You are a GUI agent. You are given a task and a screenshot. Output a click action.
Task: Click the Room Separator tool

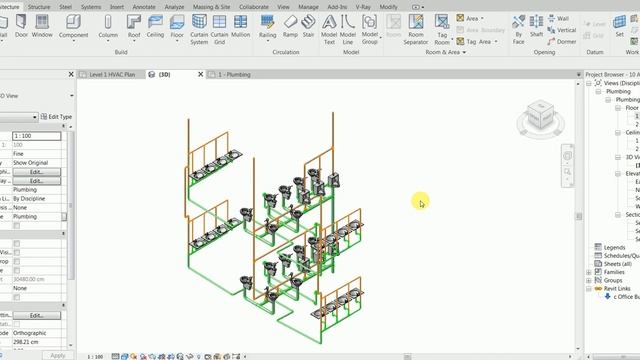(416, 29)
